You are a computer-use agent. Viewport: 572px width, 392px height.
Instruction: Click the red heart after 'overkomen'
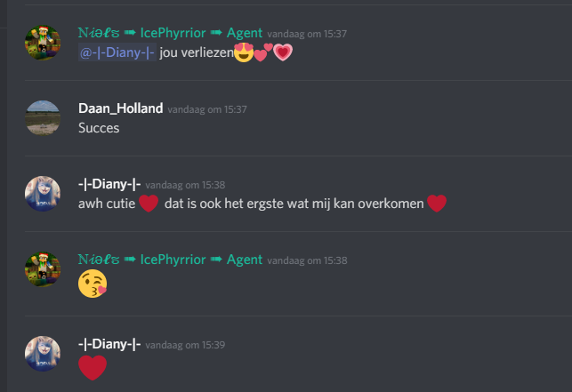(x=437, y=203)
